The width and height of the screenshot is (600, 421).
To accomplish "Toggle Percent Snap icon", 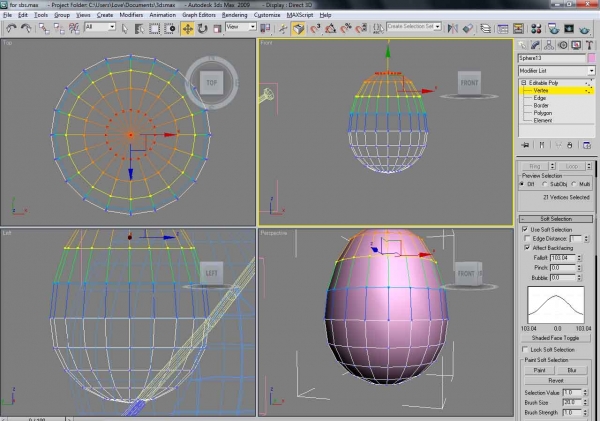I will (346, 29).
